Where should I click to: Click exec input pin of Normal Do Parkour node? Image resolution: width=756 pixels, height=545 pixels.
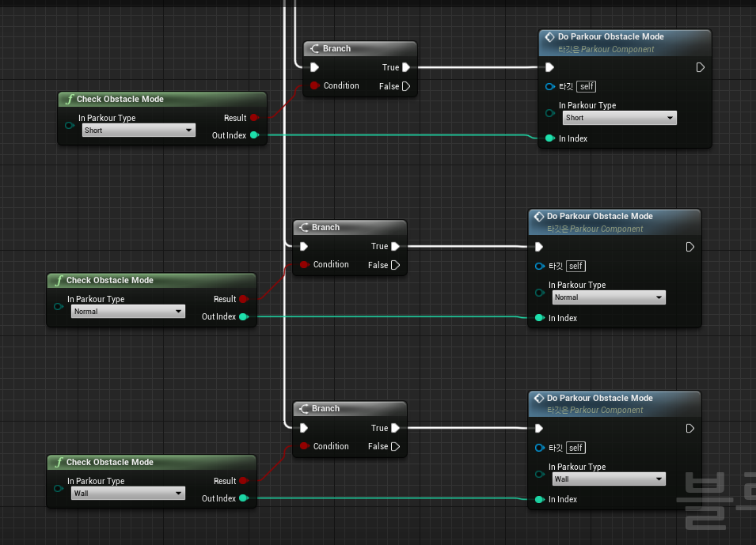click(x=539, y=248)
